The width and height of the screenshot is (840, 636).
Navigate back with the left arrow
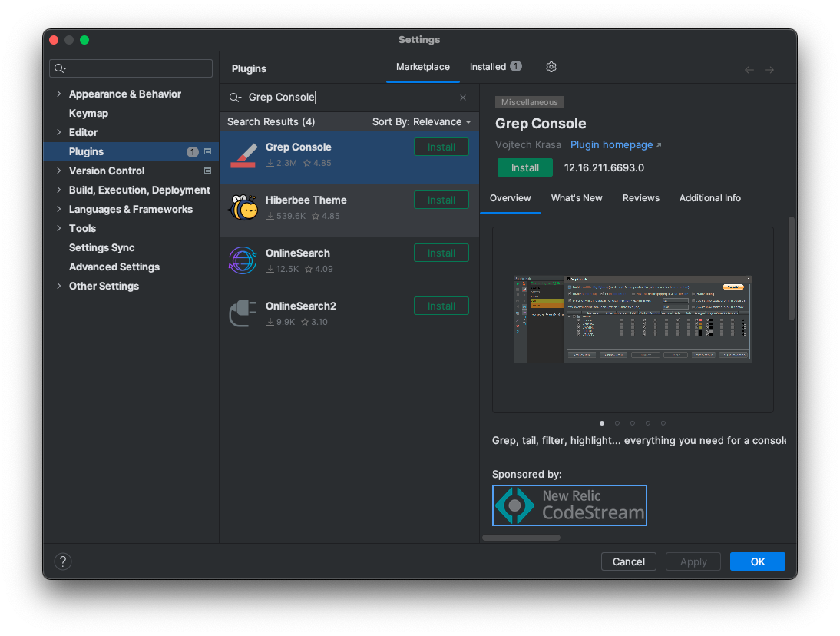click(x=749, y=70)
